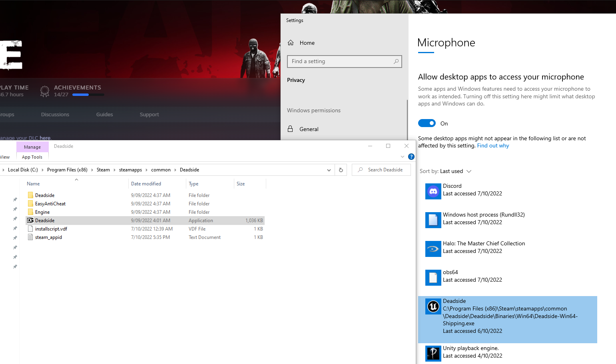
Task: Click the Settings Home icon
Action: pos(291,43)
